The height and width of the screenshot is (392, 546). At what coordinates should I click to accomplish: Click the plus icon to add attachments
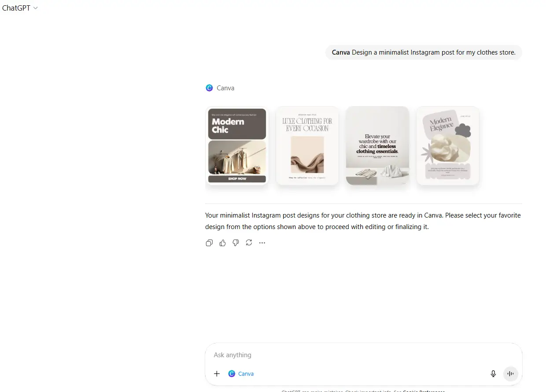pos(217,374)
